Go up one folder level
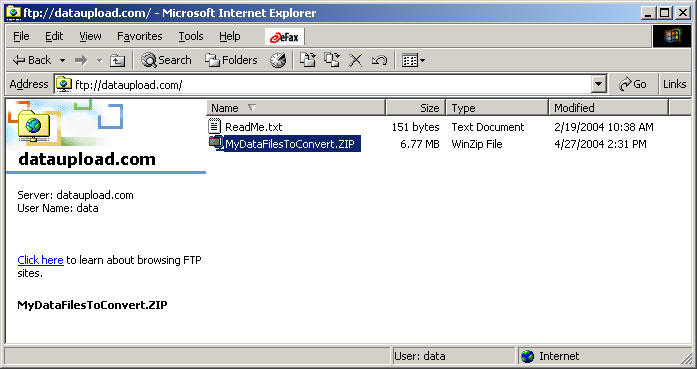The image size is (697, 369). 117,60
